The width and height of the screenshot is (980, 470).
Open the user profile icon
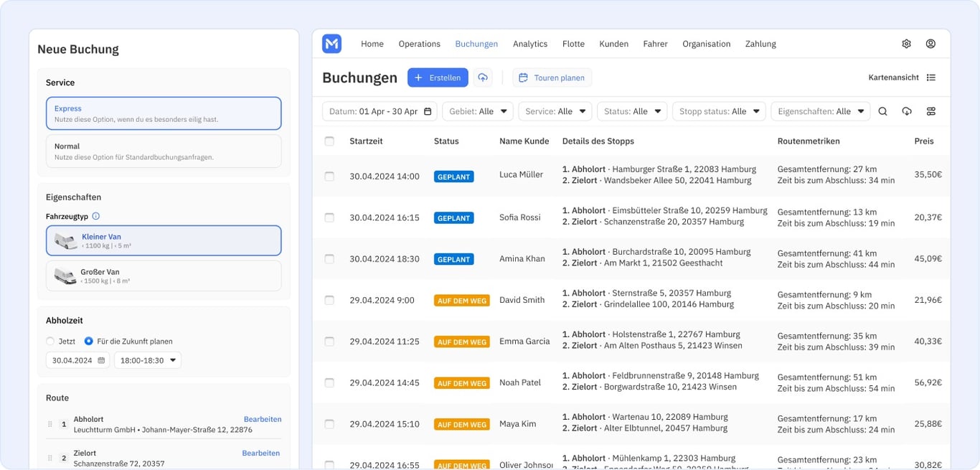(x=930, y=44)
